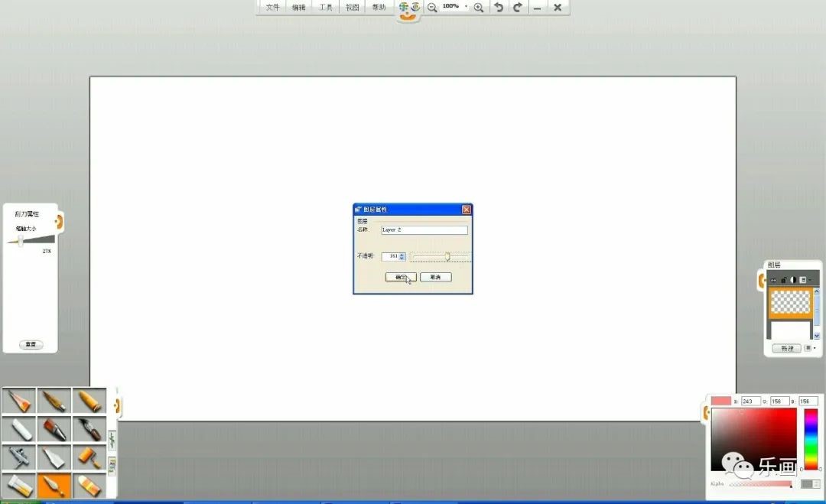Click the zoom in magnifier icon

(479, 8)
